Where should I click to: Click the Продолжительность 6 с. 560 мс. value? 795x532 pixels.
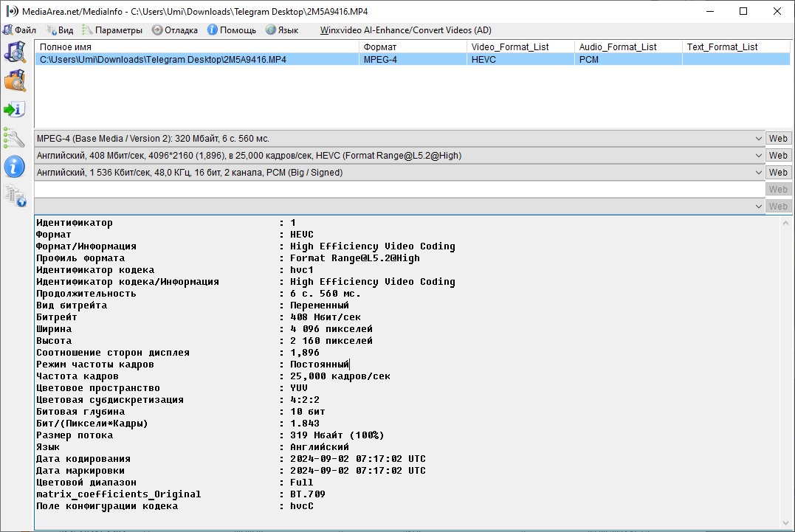point(326,294)
